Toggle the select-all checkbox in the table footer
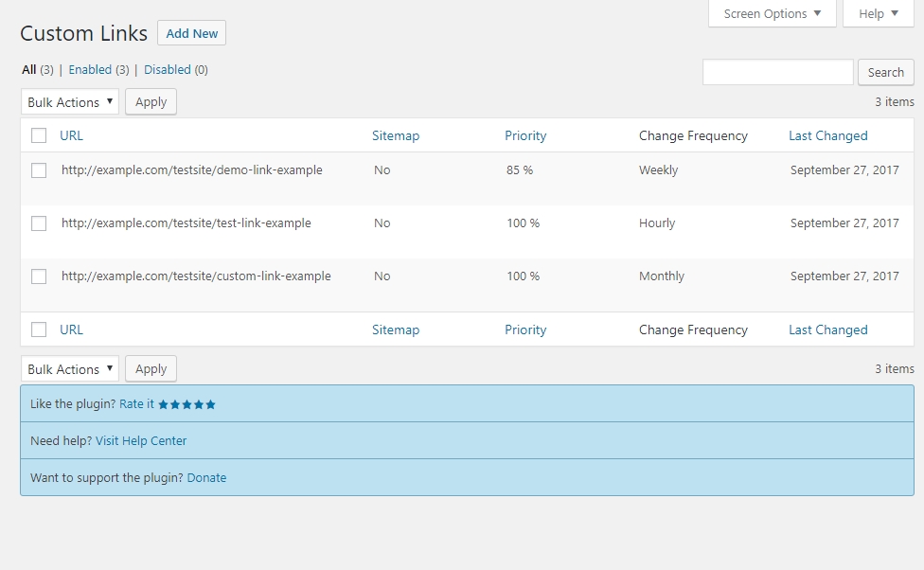This screenshot has width=924, height=570. tap(39, 330)
